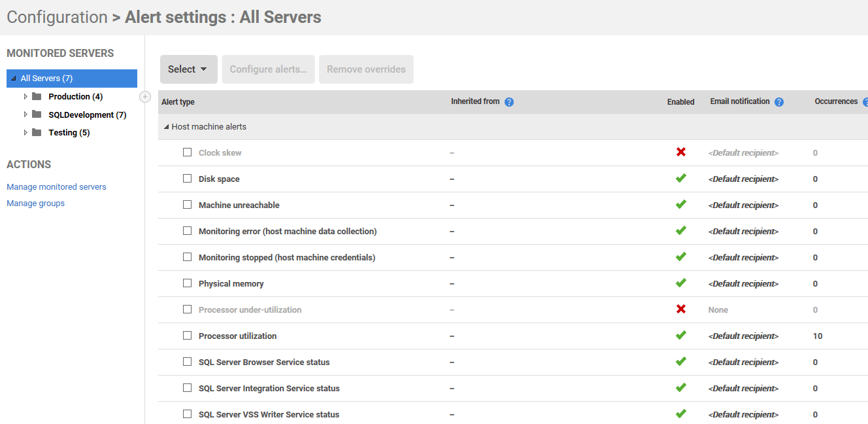Expand the Testing group tree node
Screen dimensions: 868x424
point(26,132)
